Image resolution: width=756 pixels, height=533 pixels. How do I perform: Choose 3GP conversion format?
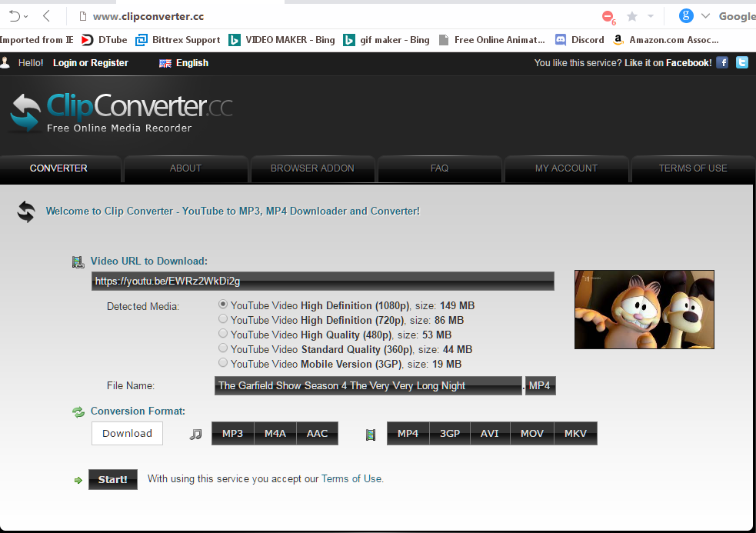[x=450, y=433]
